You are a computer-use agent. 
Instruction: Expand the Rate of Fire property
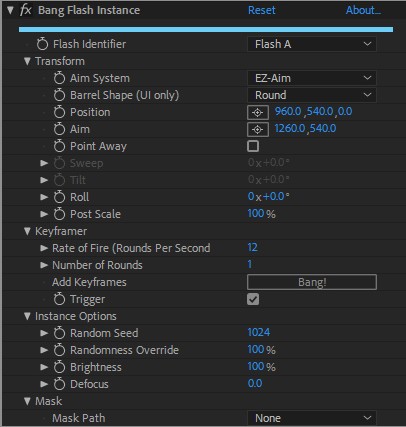[x=44, y=248]
